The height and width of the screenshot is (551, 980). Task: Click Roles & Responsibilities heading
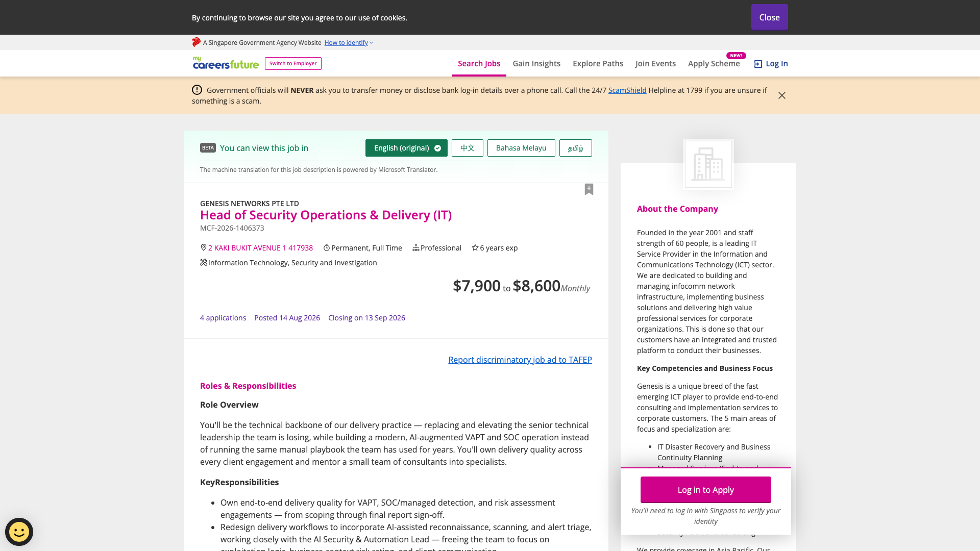point(248,386)
